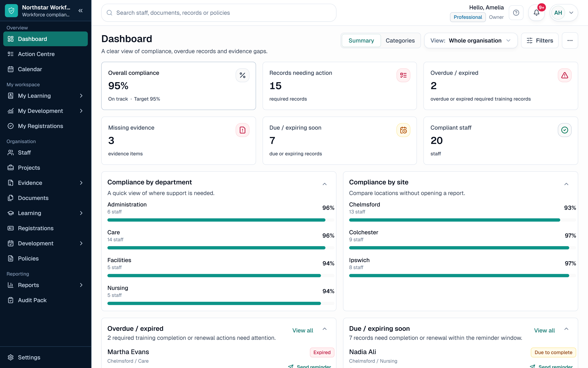Open the three-dots more options button
Viewport: 588px width, 368px height.
[x=570, y=40]
